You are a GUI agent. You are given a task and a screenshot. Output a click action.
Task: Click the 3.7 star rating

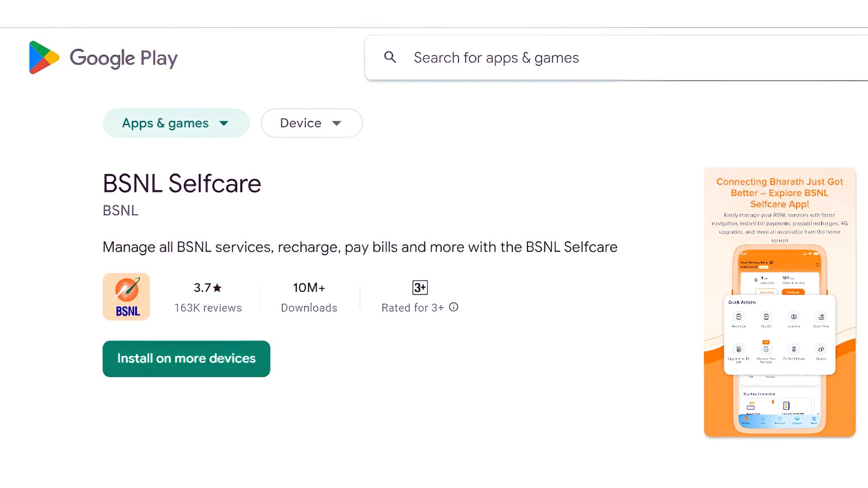pyautogui.click(x=208, y=288)
